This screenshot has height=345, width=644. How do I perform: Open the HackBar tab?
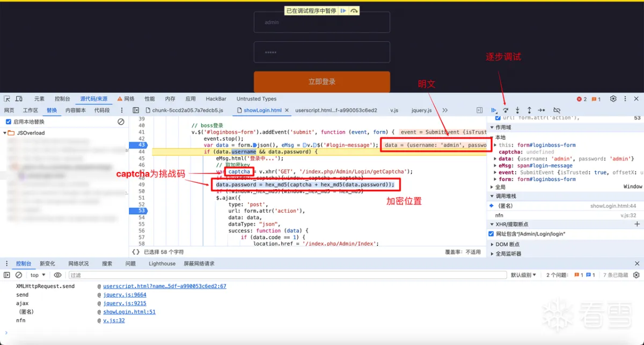point(216,99)
